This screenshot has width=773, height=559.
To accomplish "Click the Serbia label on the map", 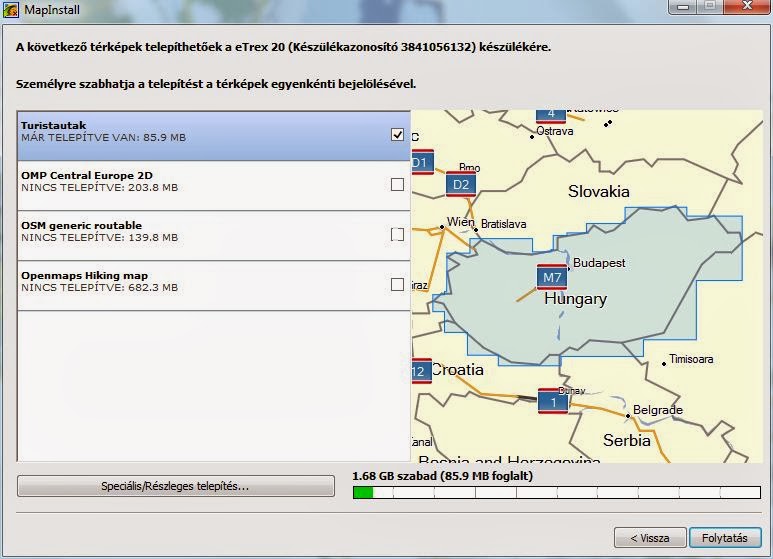I will 627,440.
